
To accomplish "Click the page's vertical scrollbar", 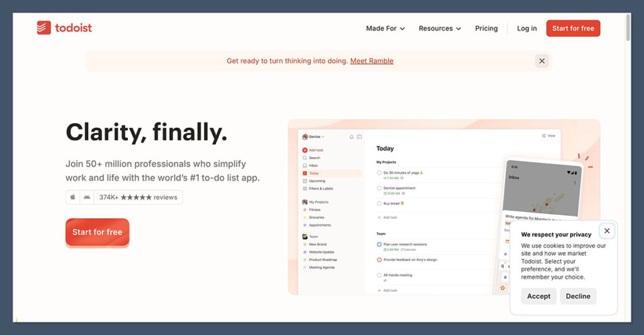I will point(628,28).
